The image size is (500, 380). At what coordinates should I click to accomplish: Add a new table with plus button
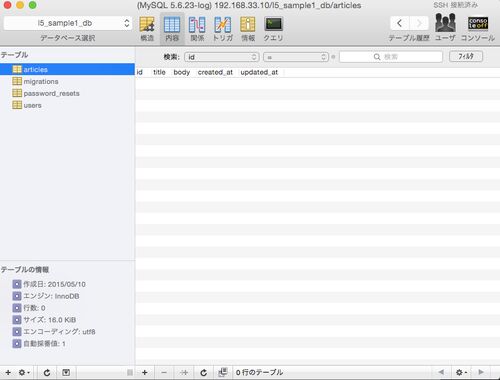(x=8, y=372)
